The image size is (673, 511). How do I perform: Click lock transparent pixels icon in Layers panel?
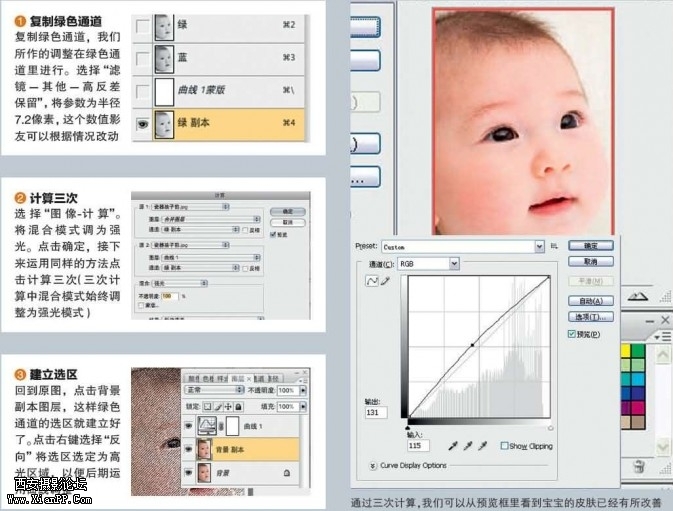207,406
